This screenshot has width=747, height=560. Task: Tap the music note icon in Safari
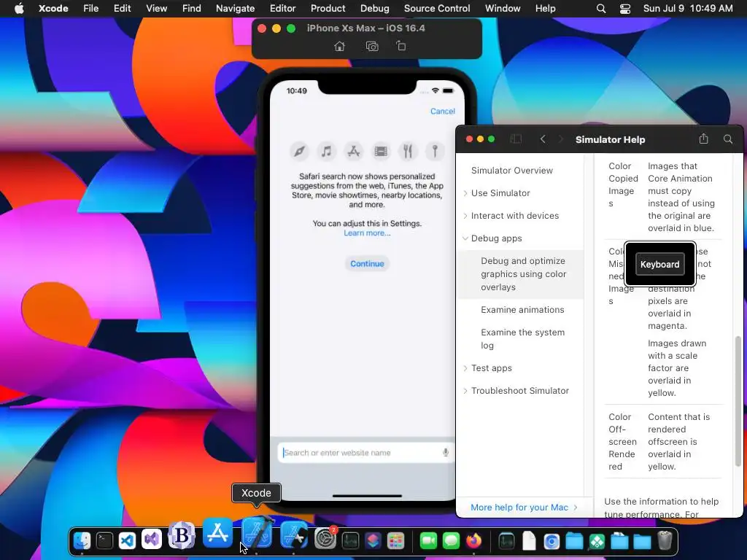326,152
